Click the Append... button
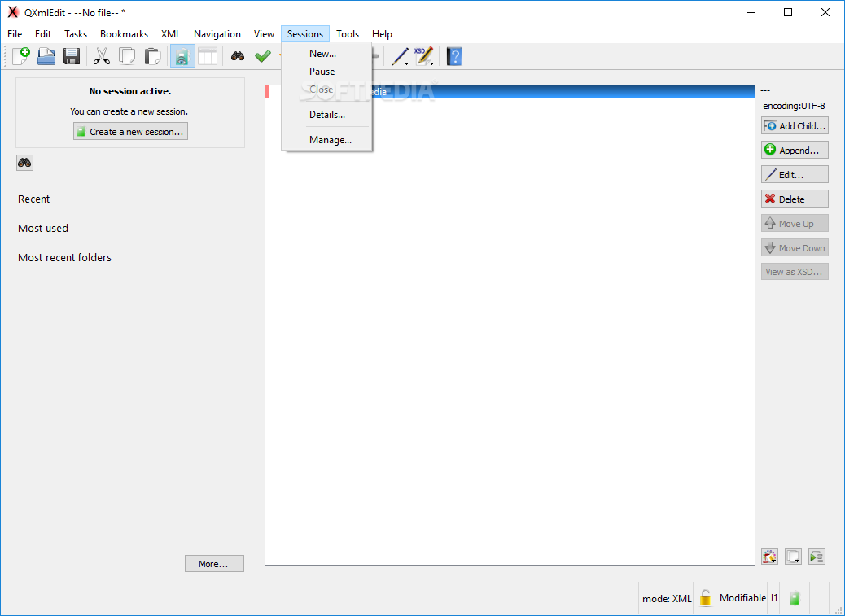Screen dimensions: 845x616 795,150
